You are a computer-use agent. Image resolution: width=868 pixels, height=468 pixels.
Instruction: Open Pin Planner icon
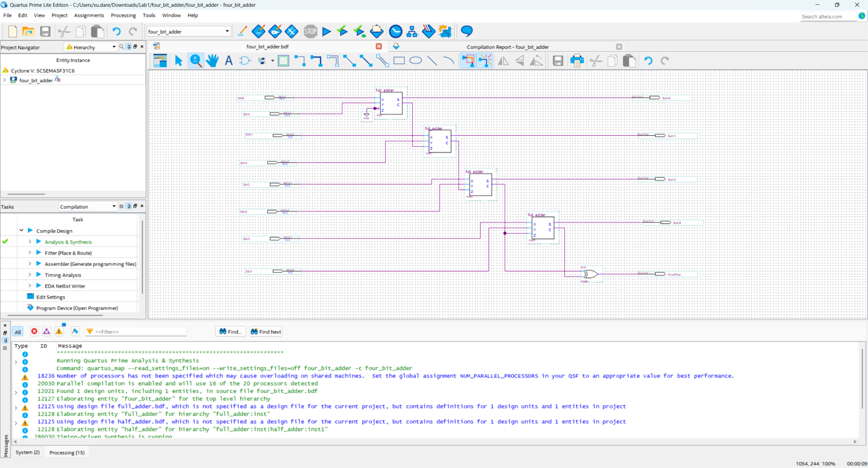(275, 31)
